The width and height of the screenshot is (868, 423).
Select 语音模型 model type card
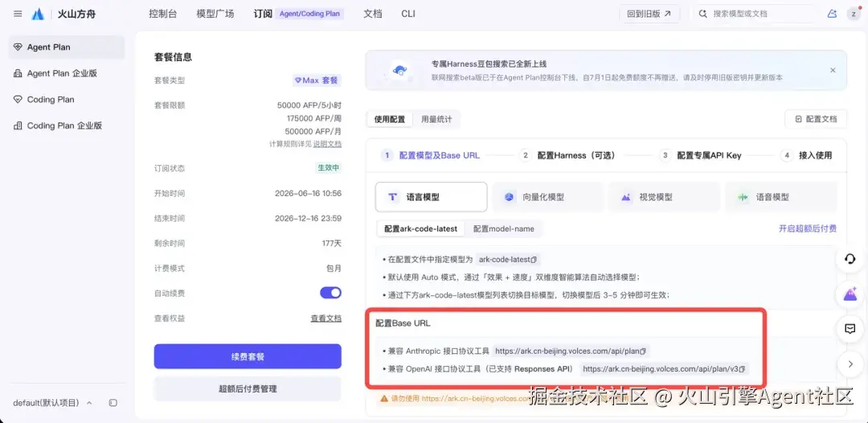[781, 197]
